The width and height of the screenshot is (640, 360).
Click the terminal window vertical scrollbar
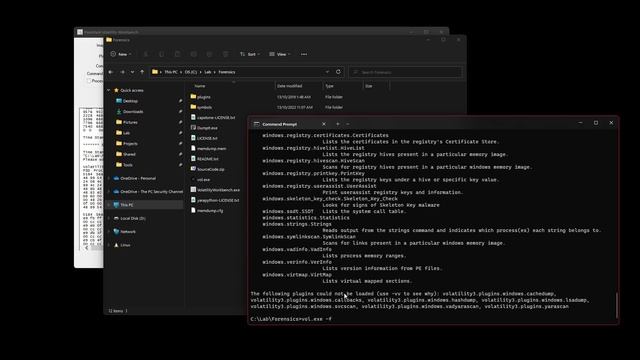(616, 304)
